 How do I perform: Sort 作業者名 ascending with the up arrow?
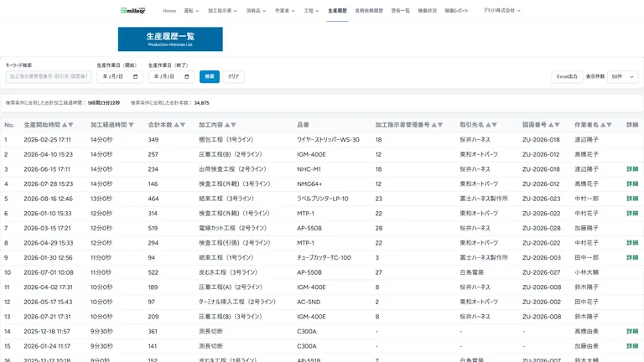click(x=603, y=125)
